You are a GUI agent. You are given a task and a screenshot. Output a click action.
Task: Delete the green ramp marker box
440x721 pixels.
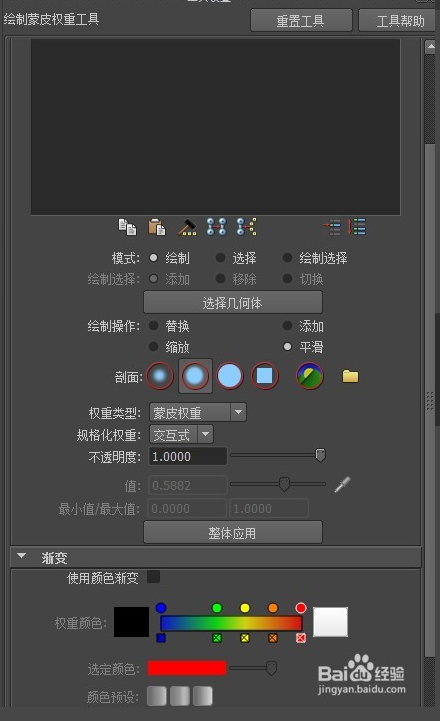pyautogui.click(x=217, y=638)
